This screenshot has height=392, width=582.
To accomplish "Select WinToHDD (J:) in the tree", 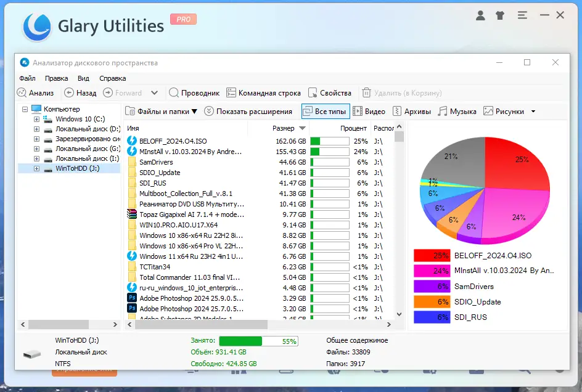I will (x=78, y=168).
